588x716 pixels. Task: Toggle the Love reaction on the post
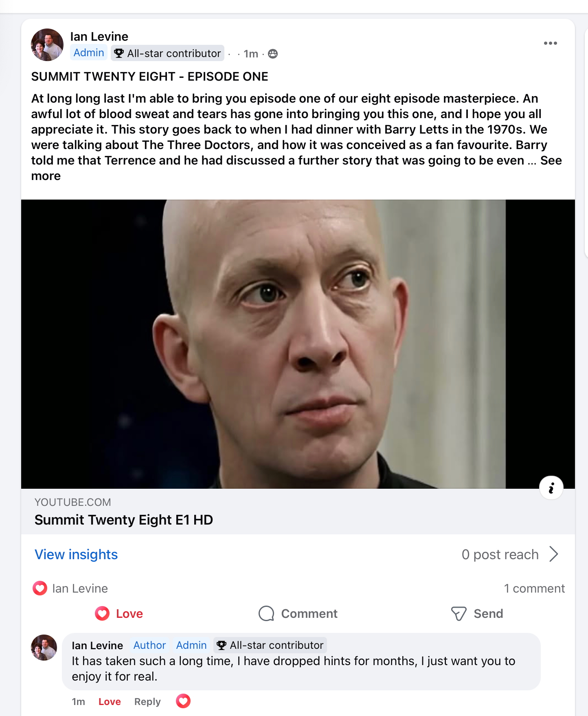(119, 613)
